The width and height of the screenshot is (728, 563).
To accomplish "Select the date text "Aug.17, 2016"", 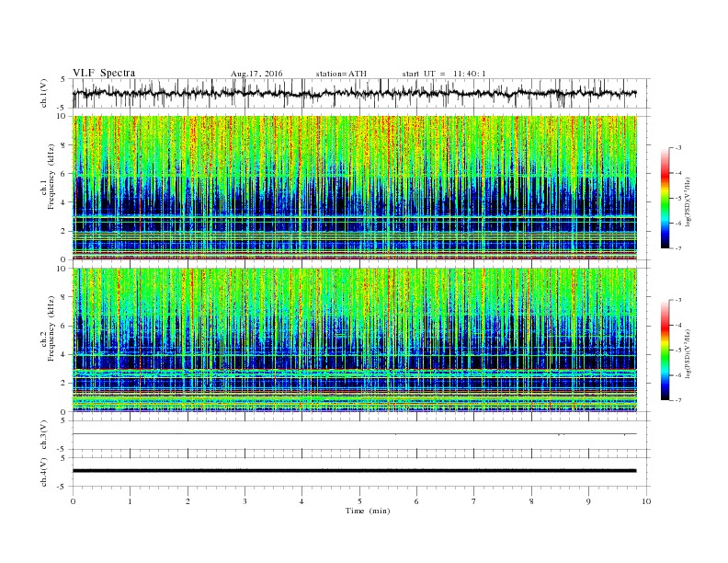I will click(256, 74).
